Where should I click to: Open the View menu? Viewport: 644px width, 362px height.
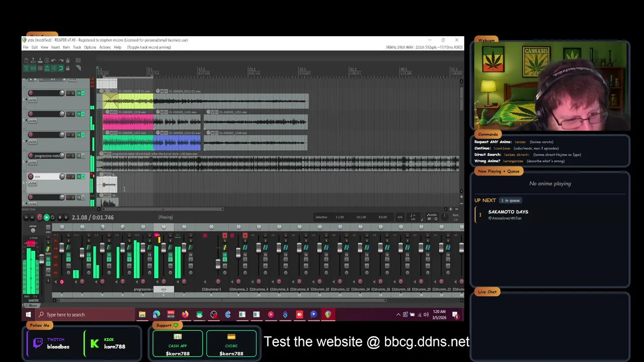44,47
